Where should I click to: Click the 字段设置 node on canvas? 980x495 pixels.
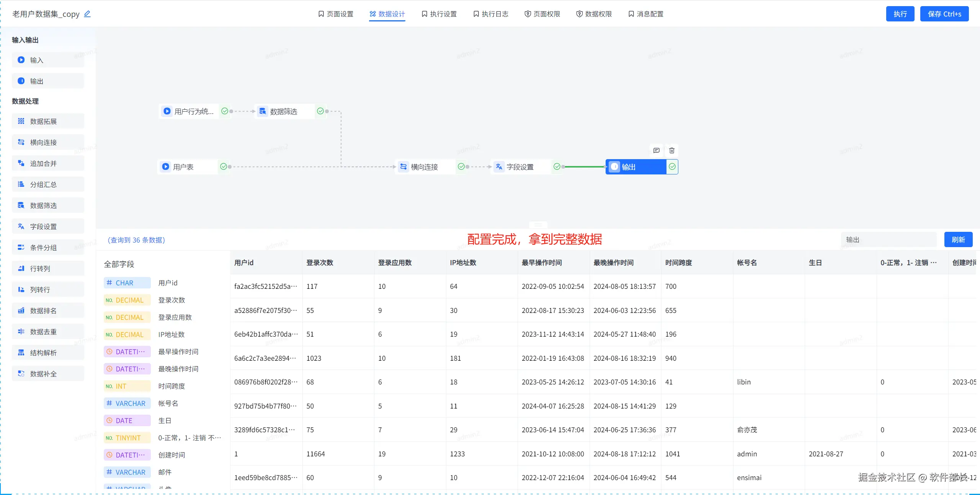tap(519, 167)
